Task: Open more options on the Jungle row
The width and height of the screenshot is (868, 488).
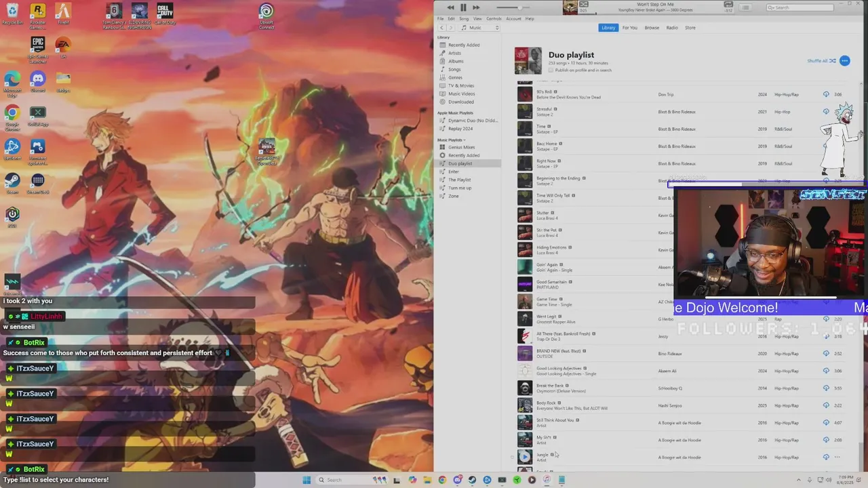Action: [x=837, y=457]
